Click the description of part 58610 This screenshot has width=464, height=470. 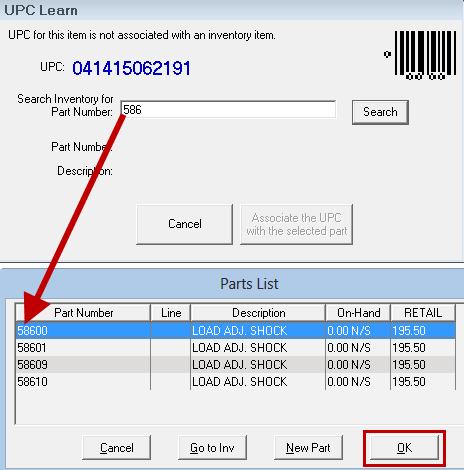pos(239,382)
